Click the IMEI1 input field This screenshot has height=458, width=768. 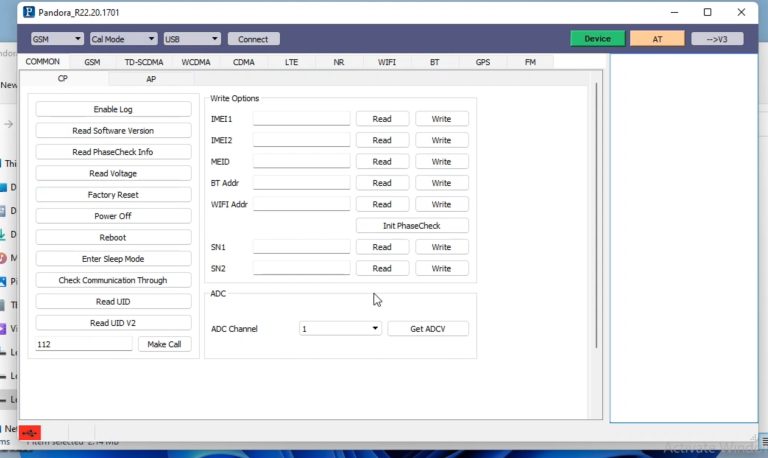301,119
